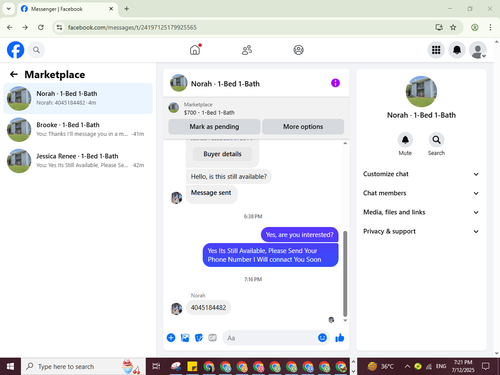Expand Chat members section
Image resolution: width=500 pixels, height=375 pixels.
click(421, 193)
